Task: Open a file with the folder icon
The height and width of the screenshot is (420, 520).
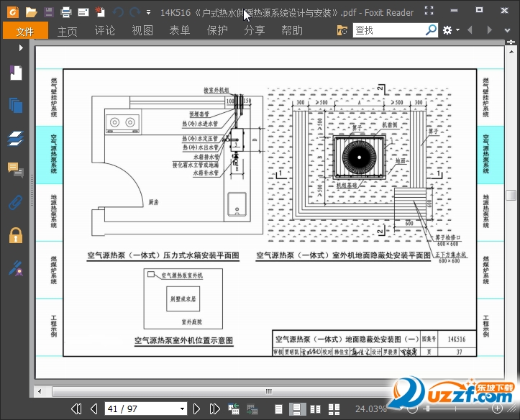Action: pyautogui.click(x=31, y=13)
